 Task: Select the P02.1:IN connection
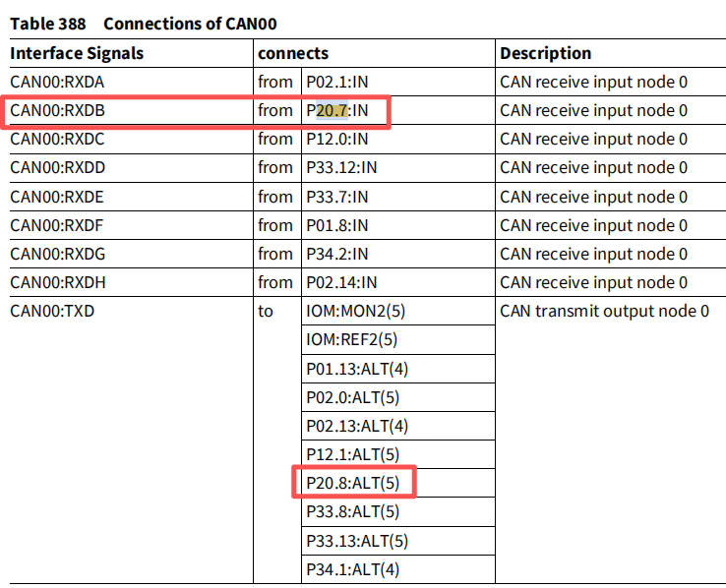click(337, 82)
